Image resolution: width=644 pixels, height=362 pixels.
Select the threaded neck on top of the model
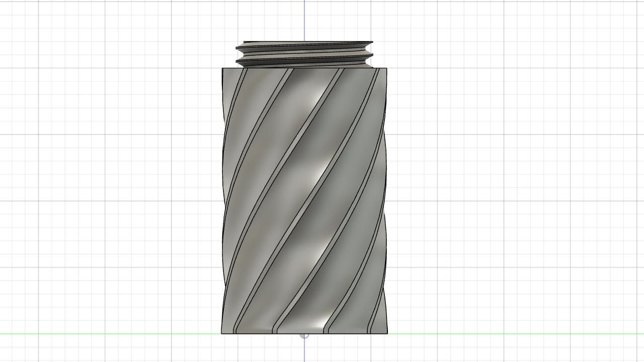[304, 54]
